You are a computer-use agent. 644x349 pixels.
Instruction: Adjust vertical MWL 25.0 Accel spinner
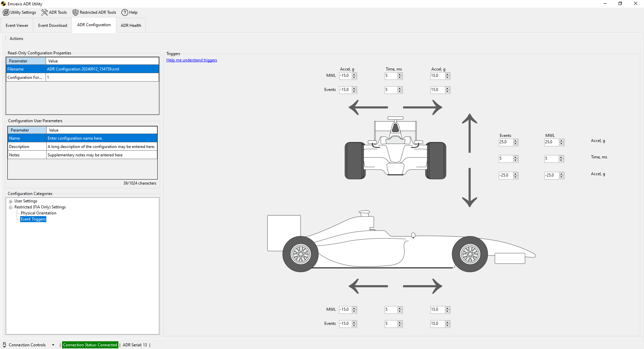tap(561, 142)
